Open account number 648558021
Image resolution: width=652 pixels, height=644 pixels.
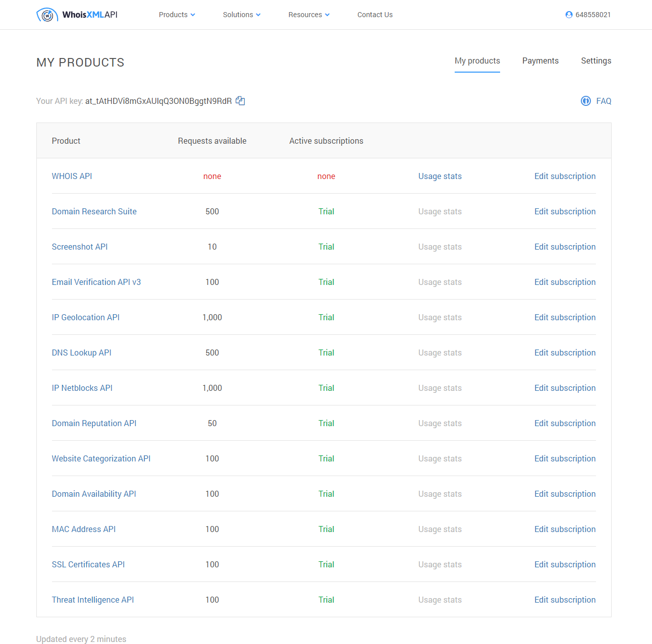[593, 15]
